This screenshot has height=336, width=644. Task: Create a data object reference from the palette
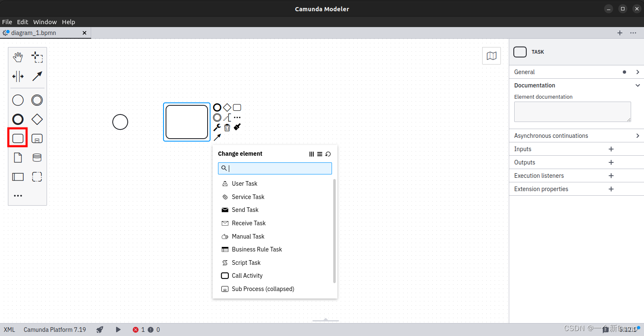(x=18, y=157)
